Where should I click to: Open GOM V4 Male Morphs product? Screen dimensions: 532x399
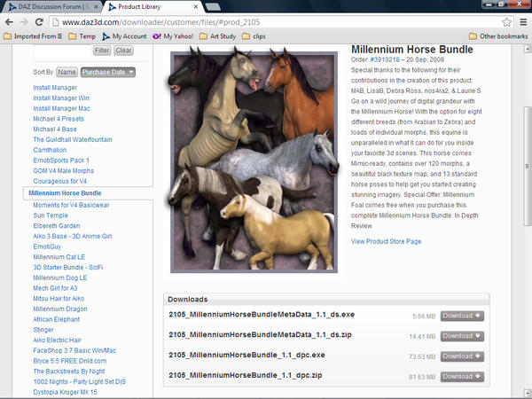pos(63,170)
